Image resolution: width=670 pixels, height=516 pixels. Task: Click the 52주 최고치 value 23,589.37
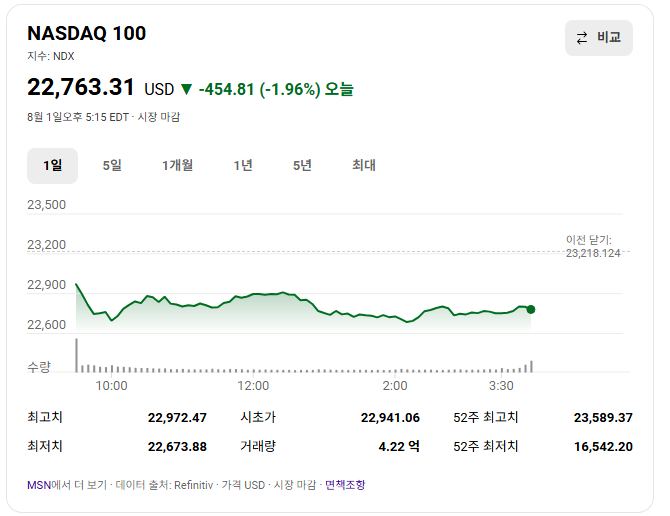point(603,418)
